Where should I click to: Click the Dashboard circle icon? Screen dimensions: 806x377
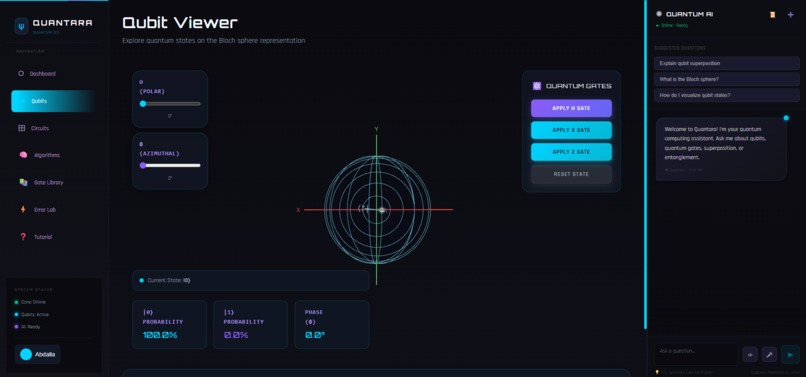pyautogui.click(x=21, y=74)
